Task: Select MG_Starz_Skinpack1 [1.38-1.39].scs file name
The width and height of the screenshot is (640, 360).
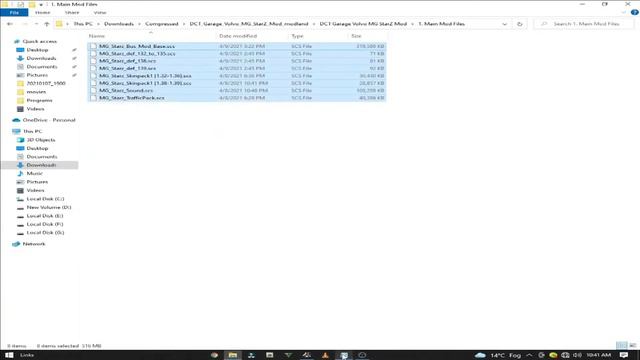Action: [x=145, y=83]
